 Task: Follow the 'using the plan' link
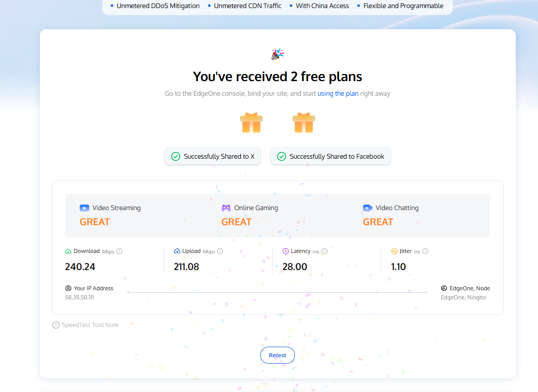pyautogui.click(x=338, y=94)
